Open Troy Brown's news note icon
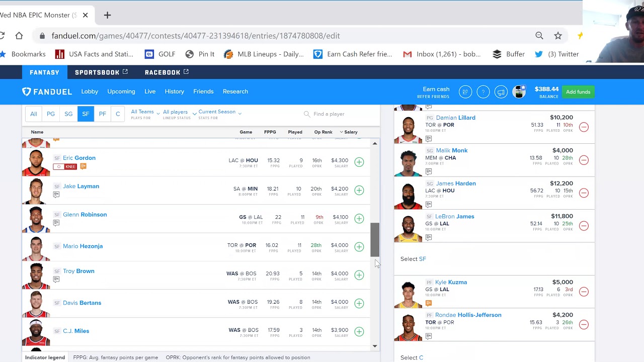The width and height of the screenshot is (644, 362). tap(56, 279)
